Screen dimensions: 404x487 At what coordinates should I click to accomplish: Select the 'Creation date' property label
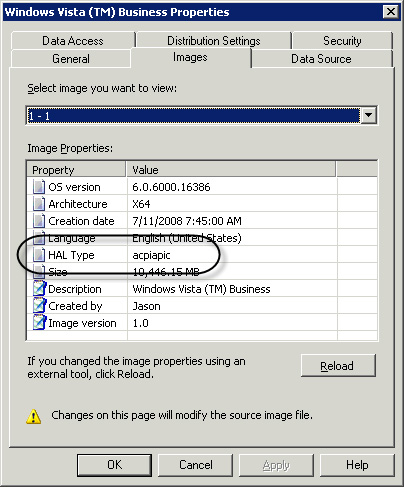click(x=81, y=221)
